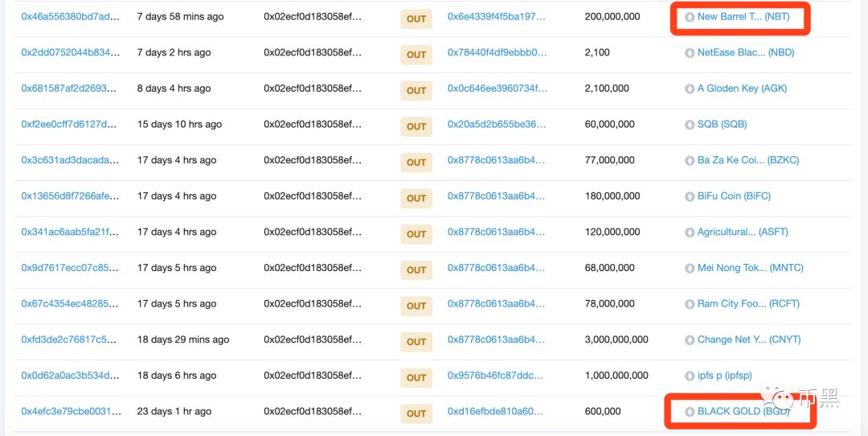The image size is (868, 436).
Task: Open the Change Net Y... (CNYT) token link
Action: [749, 339]
